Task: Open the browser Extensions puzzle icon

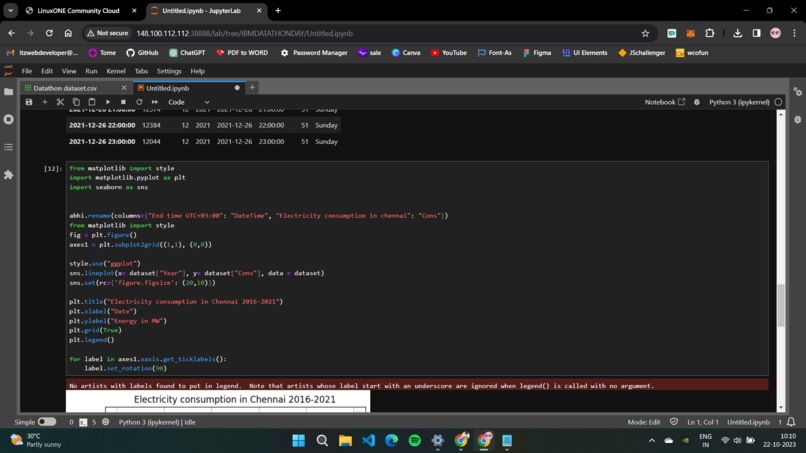Action: 710,33
